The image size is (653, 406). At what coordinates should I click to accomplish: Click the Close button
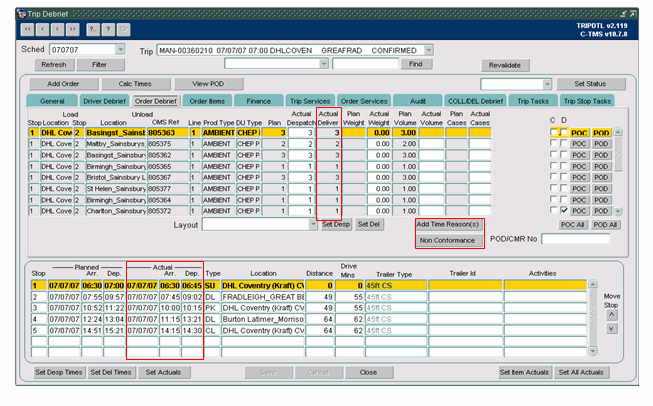pos(369,372)
